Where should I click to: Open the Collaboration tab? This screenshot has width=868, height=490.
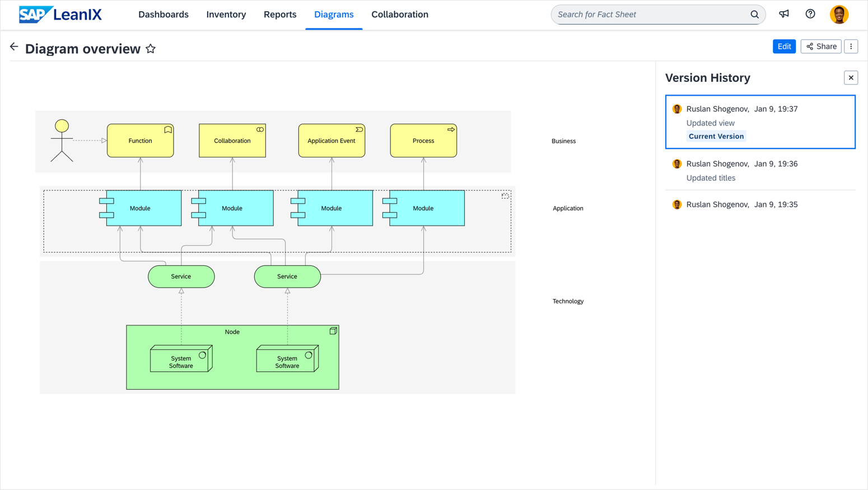coord(399,15)
